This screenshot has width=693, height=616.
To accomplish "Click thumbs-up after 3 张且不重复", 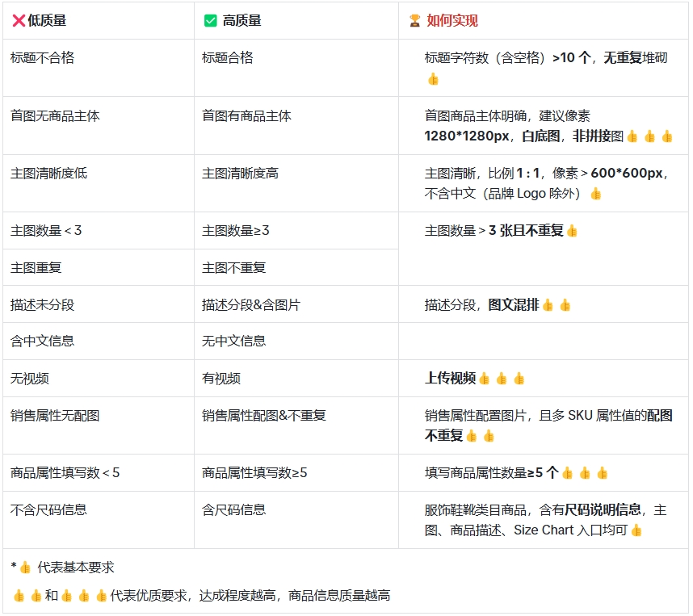I will tap(572, 231).
